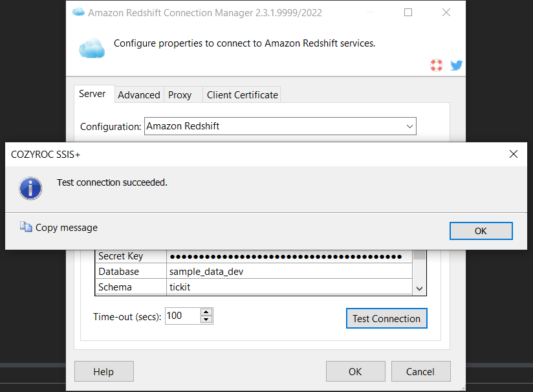The image size is (533, 392).
Task: Decrease the time-out value with down arrow
Action: click(x=206, y=320)
